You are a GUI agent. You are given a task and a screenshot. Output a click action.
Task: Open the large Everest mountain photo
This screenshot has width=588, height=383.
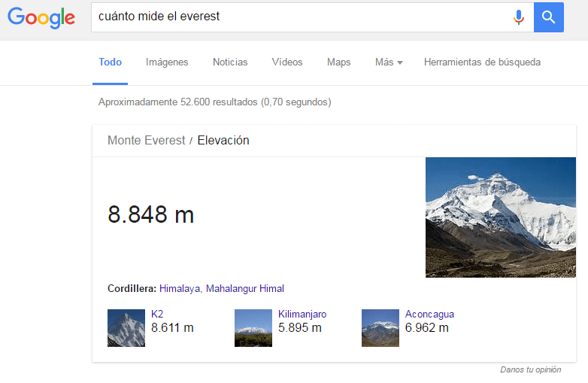[500, 217]
